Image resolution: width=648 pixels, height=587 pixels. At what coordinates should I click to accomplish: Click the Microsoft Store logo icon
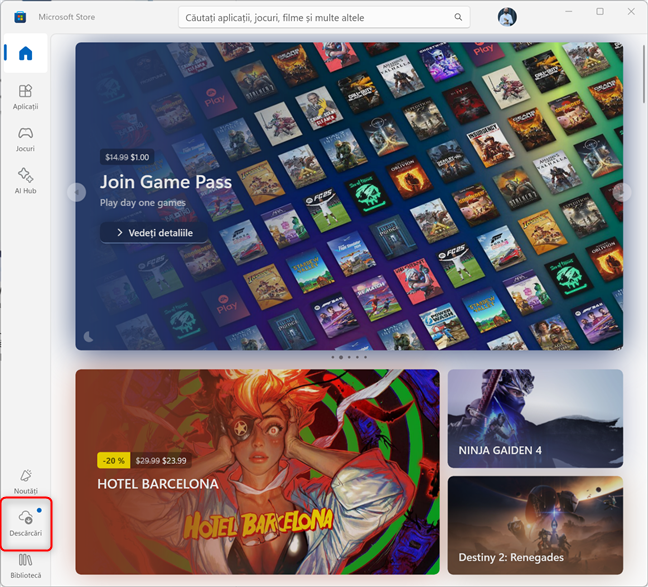(18, 18)
